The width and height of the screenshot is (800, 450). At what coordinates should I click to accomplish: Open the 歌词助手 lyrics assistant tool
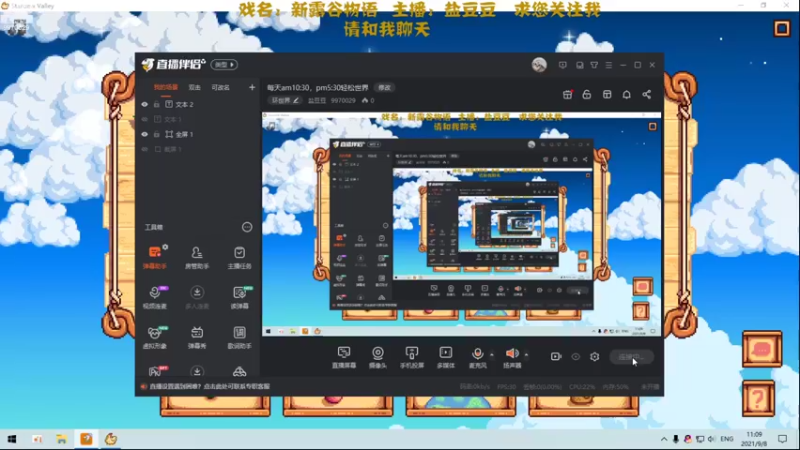pyautogui.click(x=239, y=337)
